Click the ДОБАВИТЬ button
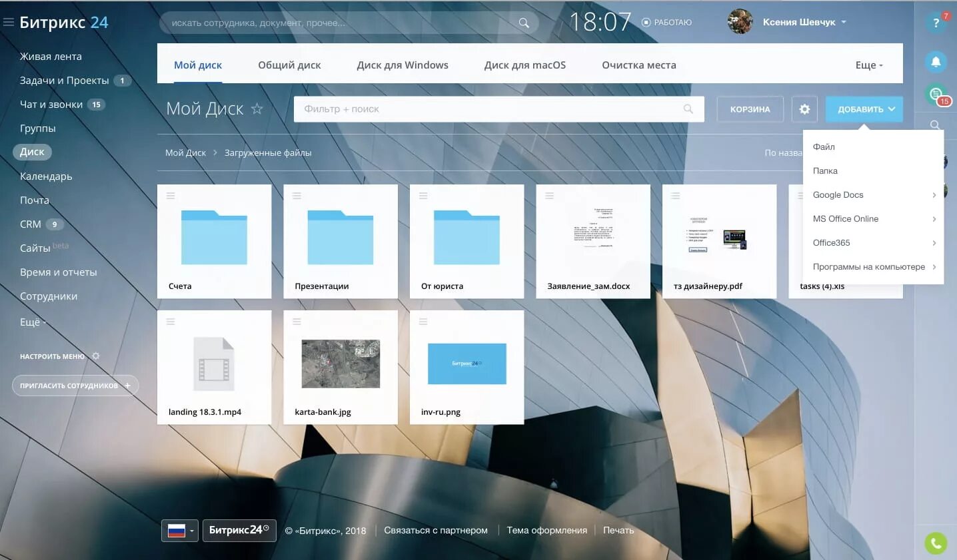Viewport: 957px width, 560px height. tap(864, 109)
